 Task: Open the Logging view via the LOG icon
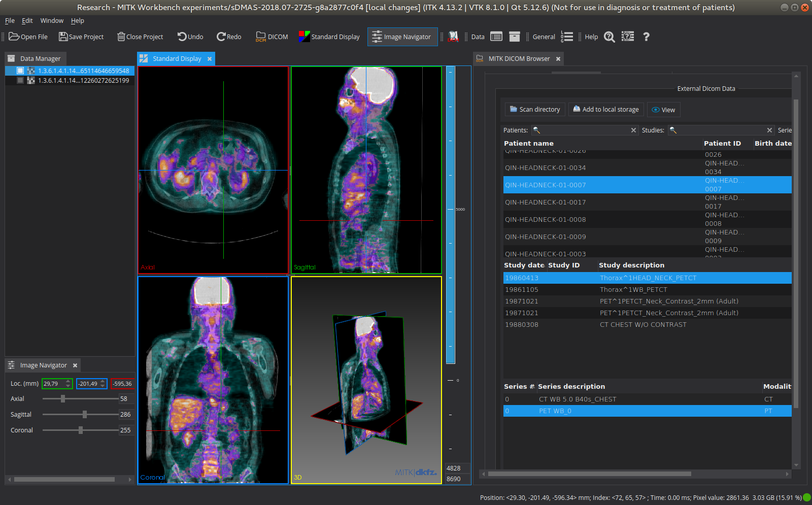(x=567, y=37)
